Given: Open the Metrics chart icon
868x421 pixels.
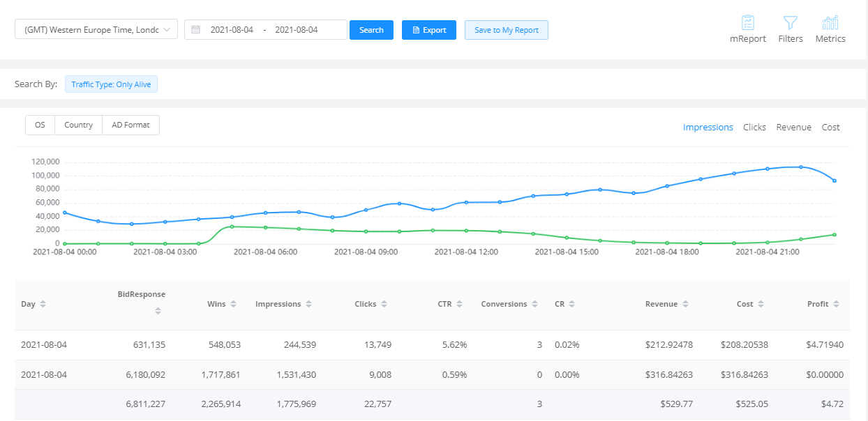Looking at the screenshot, I should click(830, 22).
